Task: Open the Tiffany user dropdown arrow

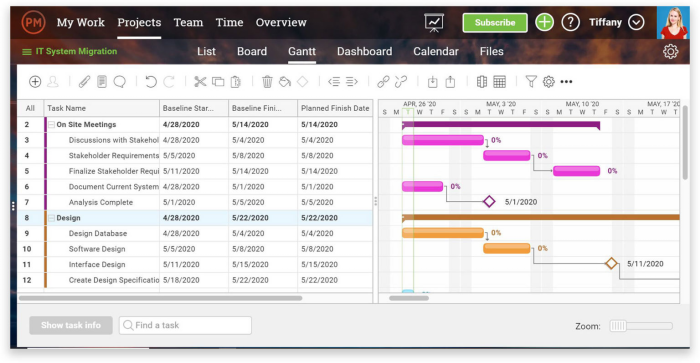Action: 636,22
